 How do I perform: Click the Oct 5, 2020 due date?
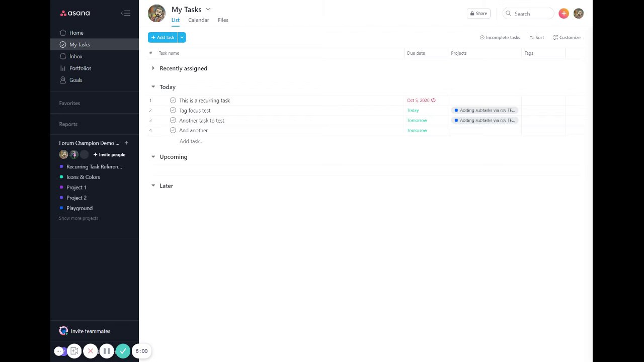[418, 101]
